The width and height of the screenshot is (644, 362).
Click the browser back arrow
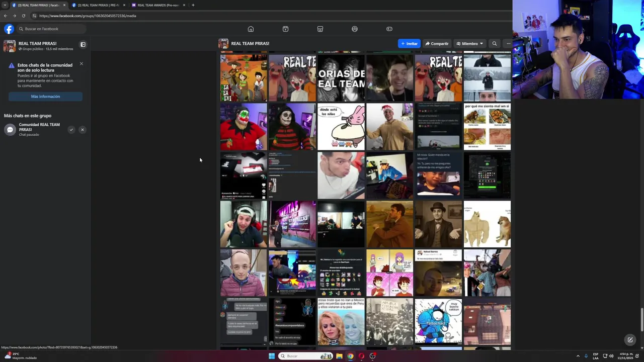coord(6,16)
